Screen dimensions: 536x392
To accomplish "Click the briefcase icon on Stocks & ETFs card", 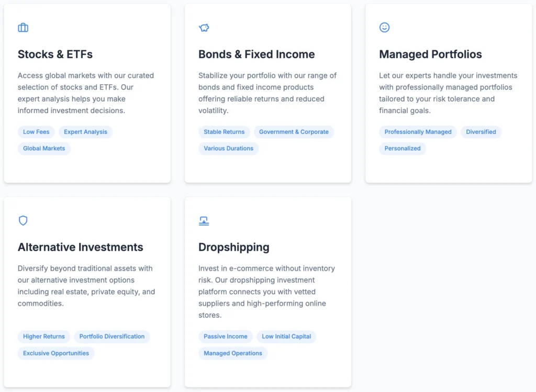I will click(x=23, y=28).
